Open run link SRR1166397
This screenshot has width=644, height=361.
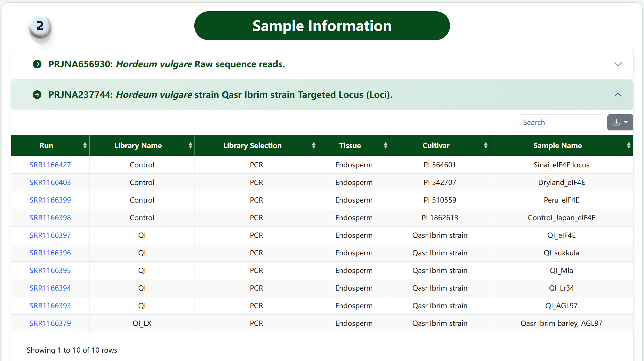tap(50, 235)
